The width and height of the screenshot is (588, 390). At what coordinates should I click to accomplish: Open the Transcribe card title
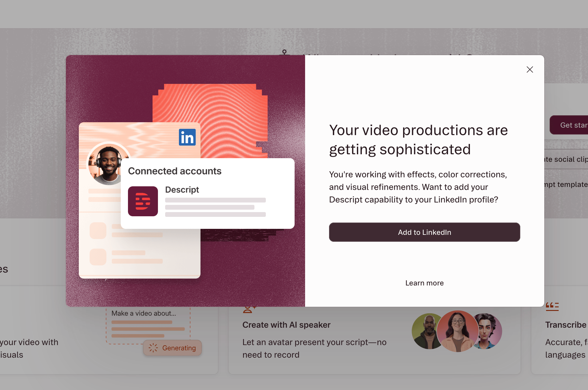tap(566, 325)
